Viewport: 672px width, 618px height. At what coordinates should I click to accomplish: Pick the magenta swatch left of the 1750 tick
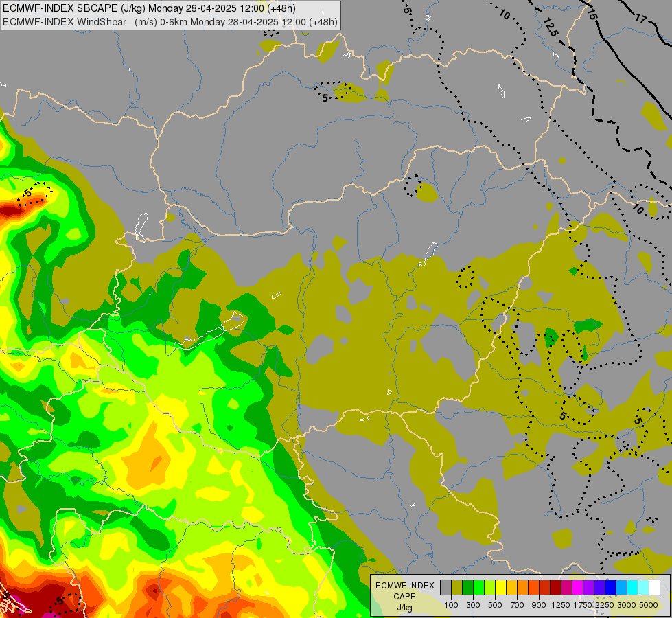578,587
